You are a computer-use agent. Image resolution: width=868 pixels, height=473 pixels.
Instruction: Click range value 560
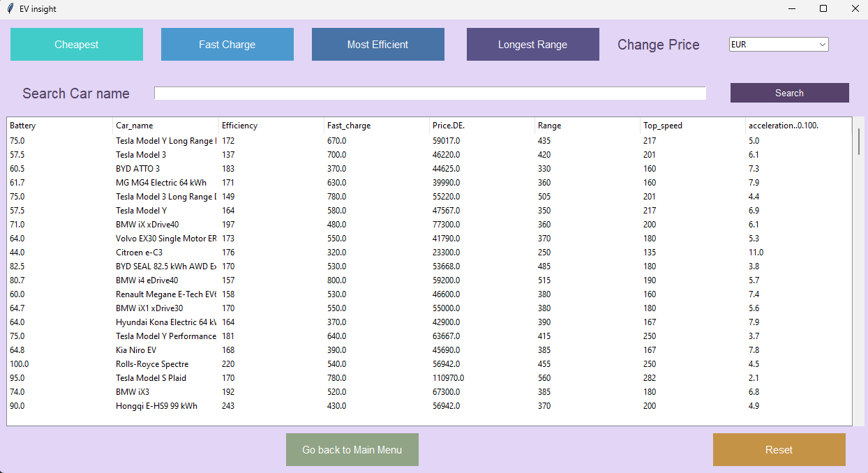click(x=544, y=378)
